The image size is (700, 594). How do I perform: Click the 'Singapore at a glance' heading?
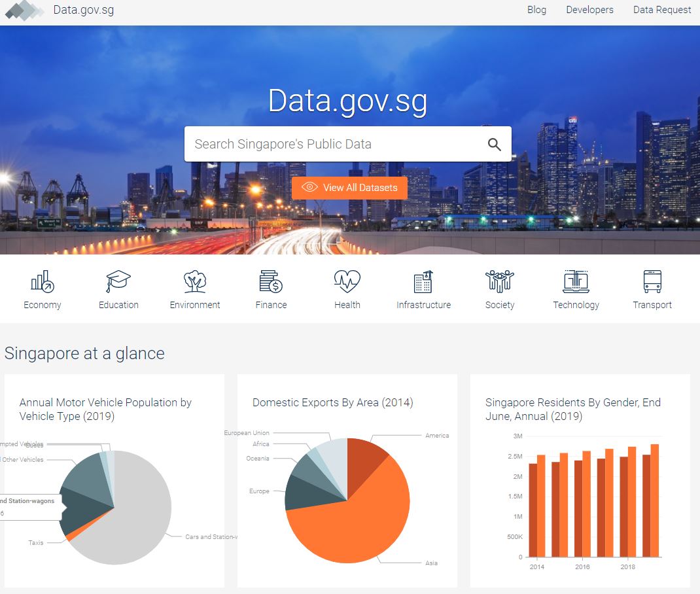(x=84, y=353)
